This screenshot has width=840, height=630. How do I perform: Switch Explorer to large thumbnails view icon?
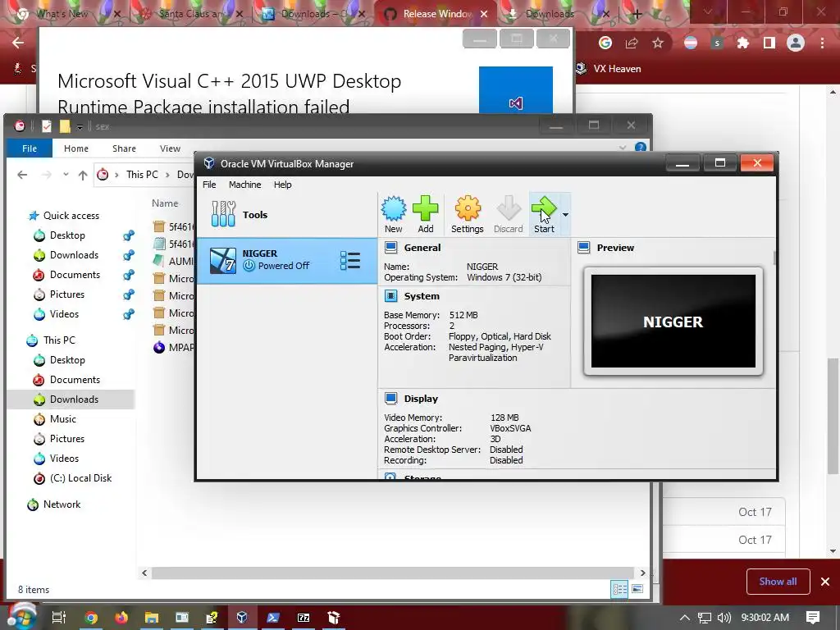tap(637, 589)
